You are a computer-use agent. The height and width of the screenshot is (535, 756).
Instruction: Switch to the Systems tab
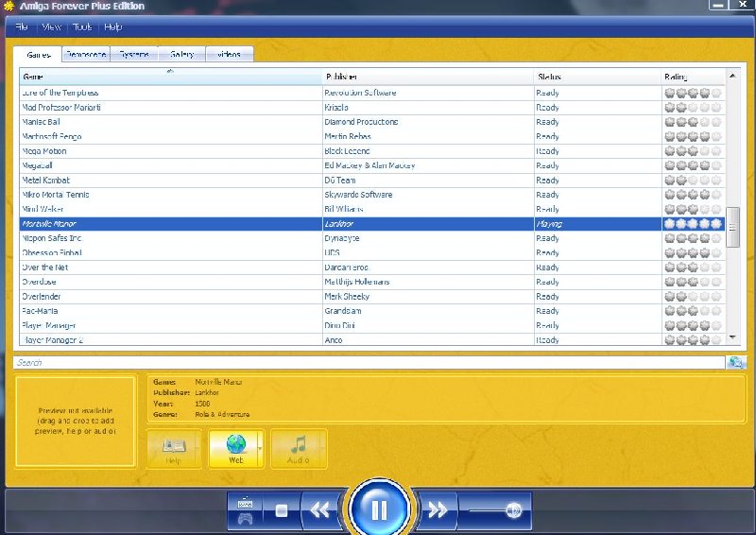point(134,54)
